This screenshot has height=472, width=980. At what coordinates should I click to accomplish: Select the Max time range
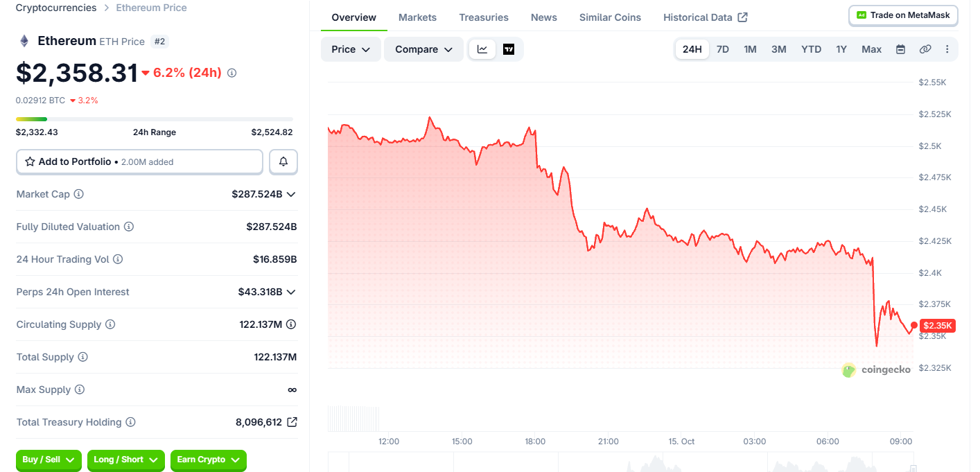(x=872, y=49)
